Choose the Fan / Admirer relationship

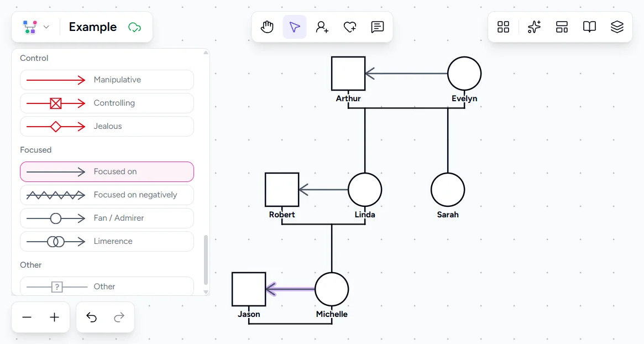[107, 218]
